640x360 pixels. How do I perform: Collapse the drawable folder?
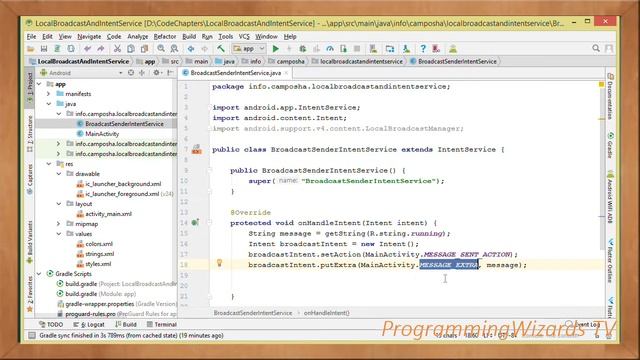click(59, 174)
